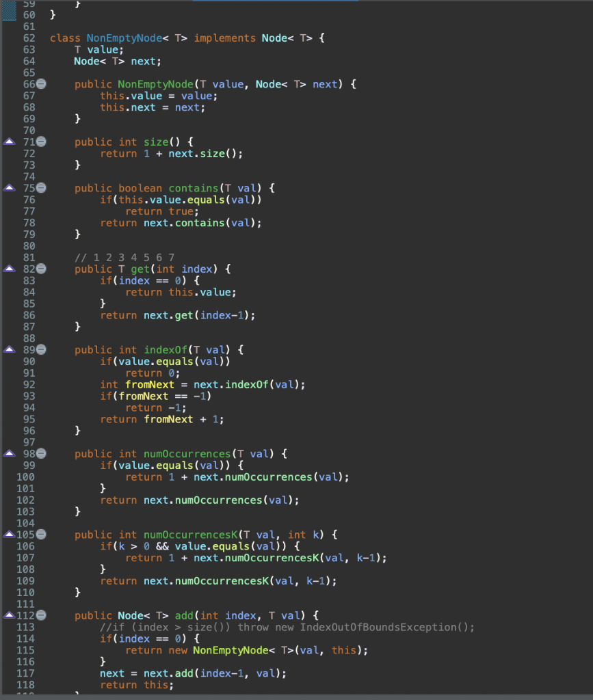Image resolution: width=593 pixels, height=700 pixels.
Task: Click line number 80 in gutter
Action: (x=29, y=246)
